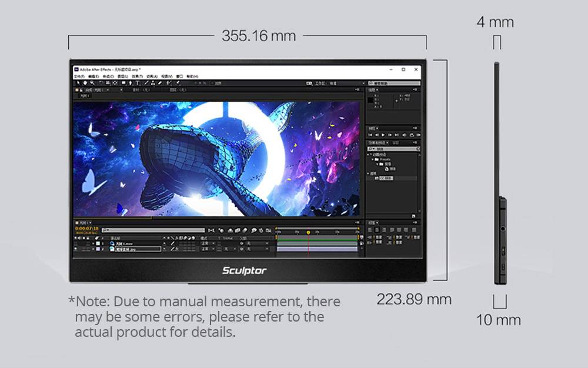This screenshot has width=588, height=368.
Task: Select the Eraser tool
Action: point(160,83)
